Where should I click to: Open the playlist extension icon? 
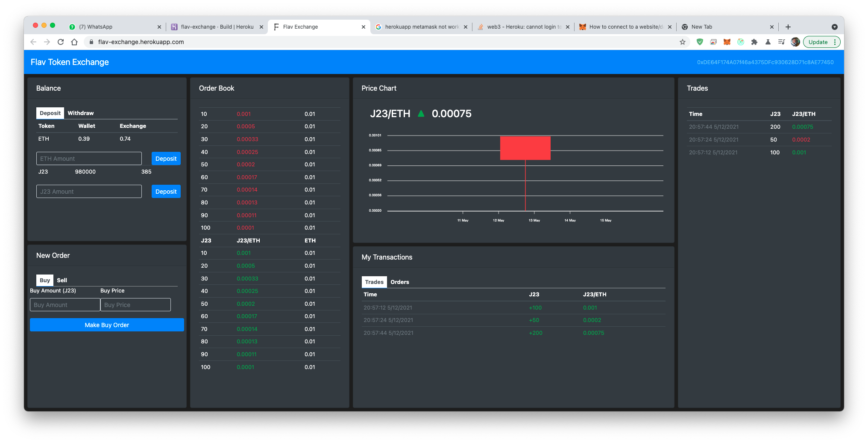point(782,42)
